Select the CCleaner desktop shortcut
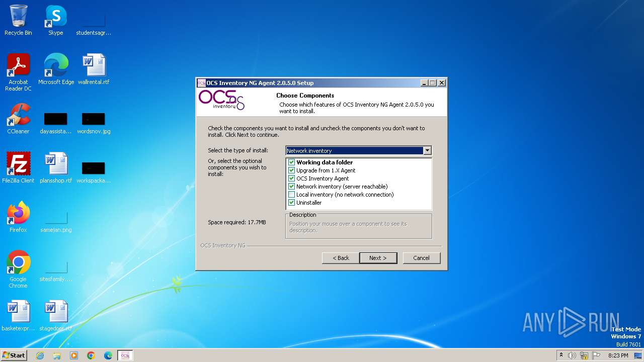 (x=18, y=119)
